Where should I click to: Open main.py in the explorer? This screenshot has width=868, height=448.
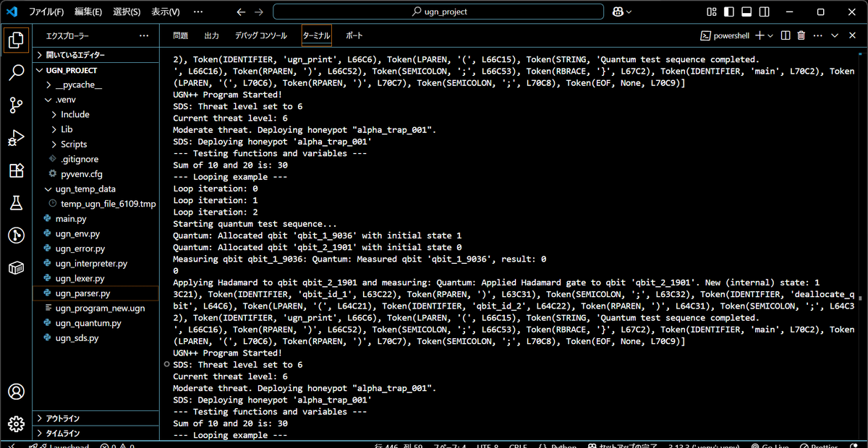pos(96,219)
